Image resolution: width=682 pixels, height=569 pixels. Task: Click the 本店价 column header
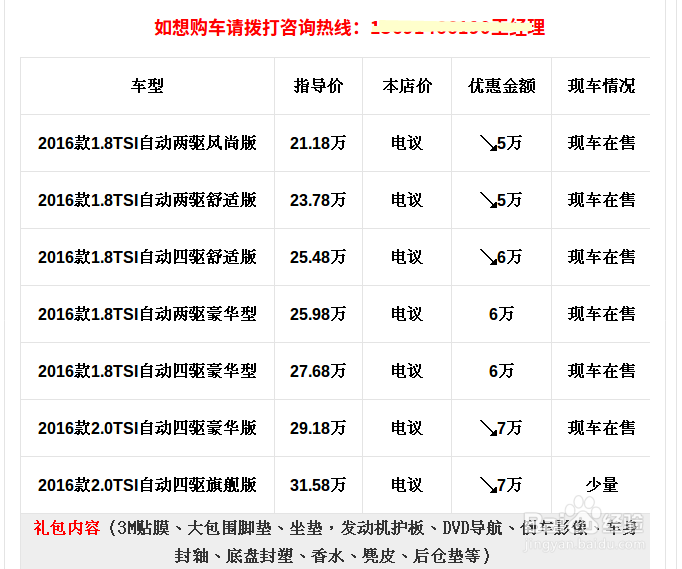[x=407, y=86]
